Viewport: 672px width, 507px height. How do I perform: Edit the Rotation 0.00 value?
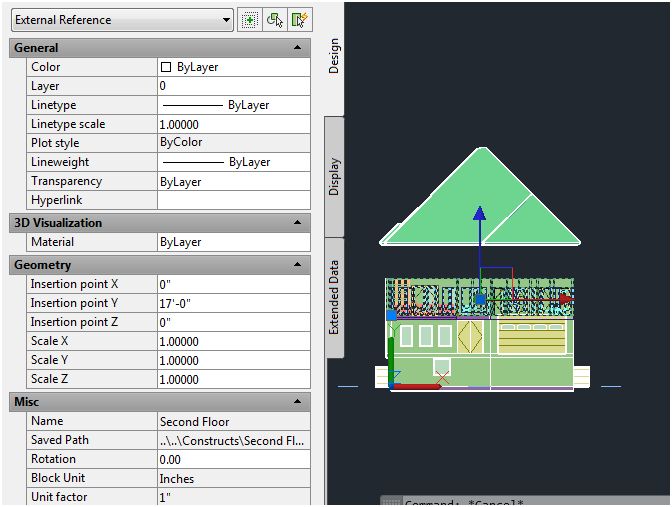234,459
